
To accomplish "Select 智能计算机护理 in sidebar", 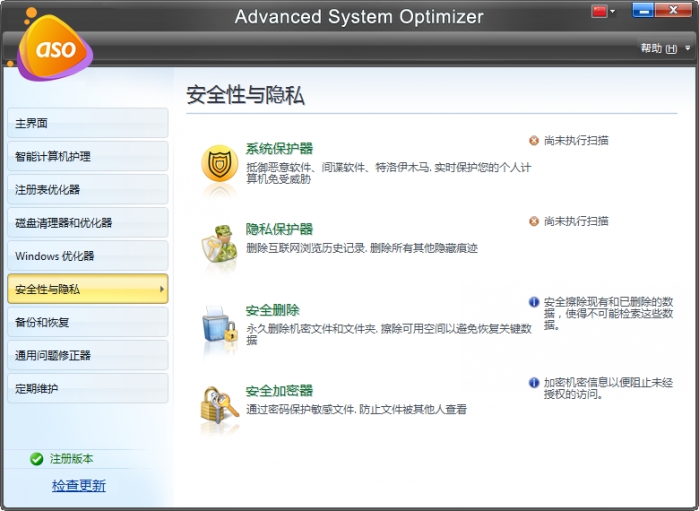I will point(88,157).
